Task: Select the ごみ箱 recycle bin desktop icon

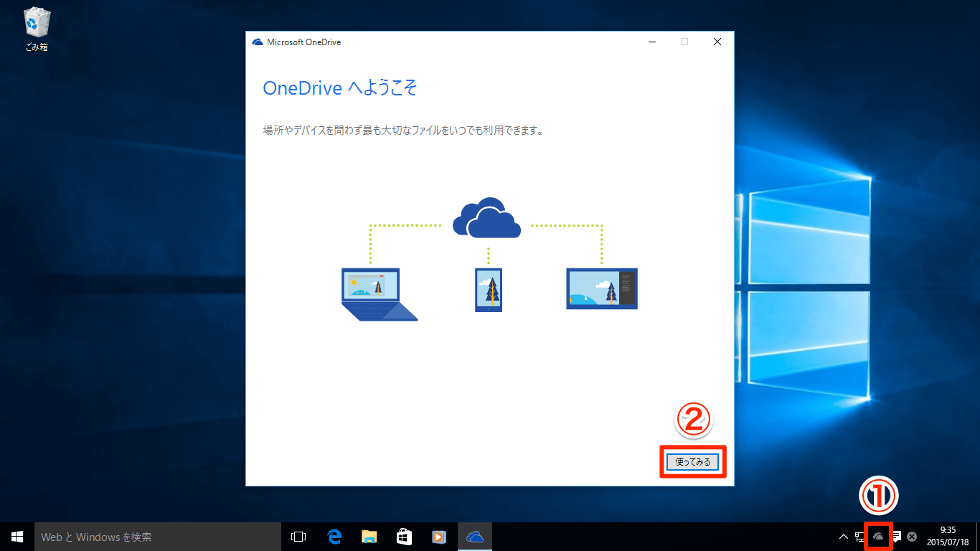Action: tap(37, 30)
